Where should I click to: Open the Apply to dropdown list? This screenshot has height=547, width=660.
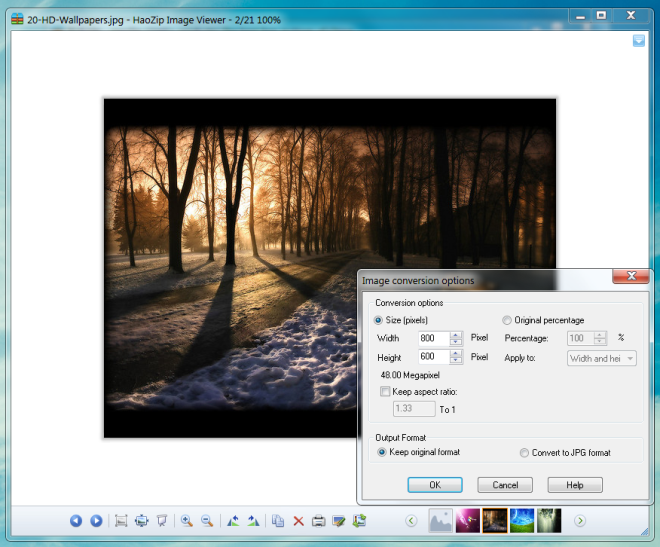point(601,358)
